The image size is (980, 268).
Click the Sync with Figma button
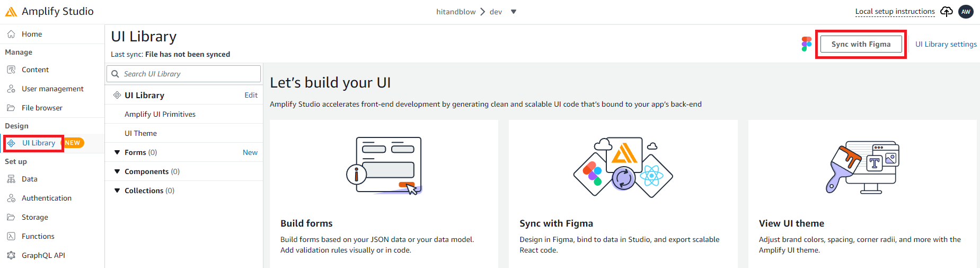tap(861, 44)
